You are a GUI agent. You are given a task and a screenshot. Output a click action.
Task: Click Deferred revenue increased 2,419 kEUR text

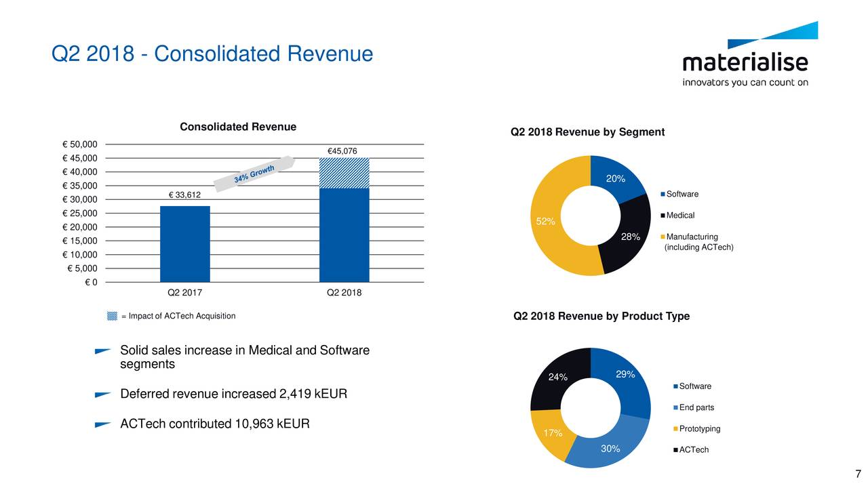pyautogui.click(x=234, y=394)
